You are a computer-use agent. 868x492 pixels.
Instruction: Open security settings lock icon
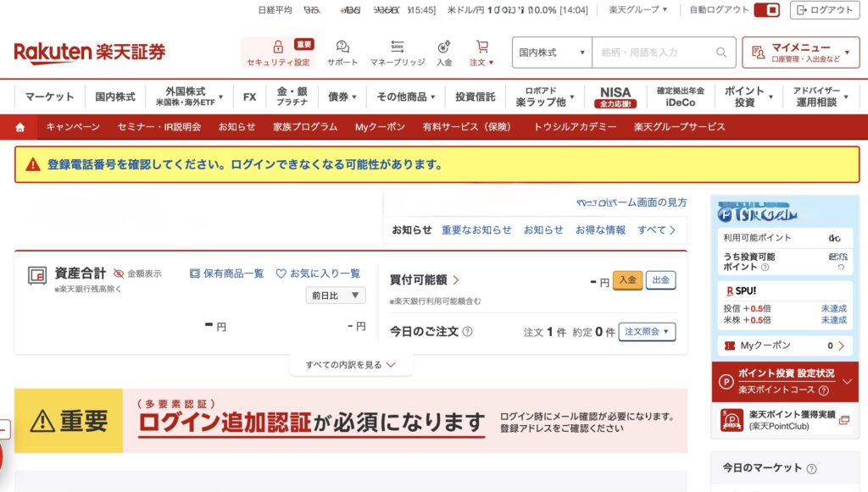coord(278,47)
